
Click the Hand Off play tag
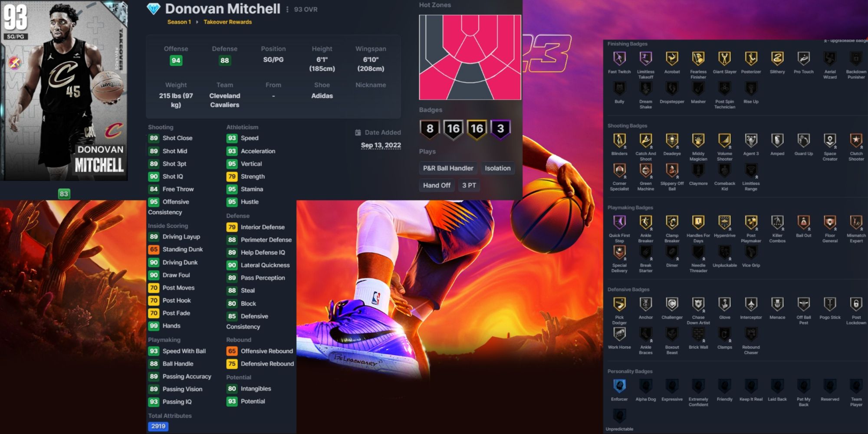click(x=437, y=185)
